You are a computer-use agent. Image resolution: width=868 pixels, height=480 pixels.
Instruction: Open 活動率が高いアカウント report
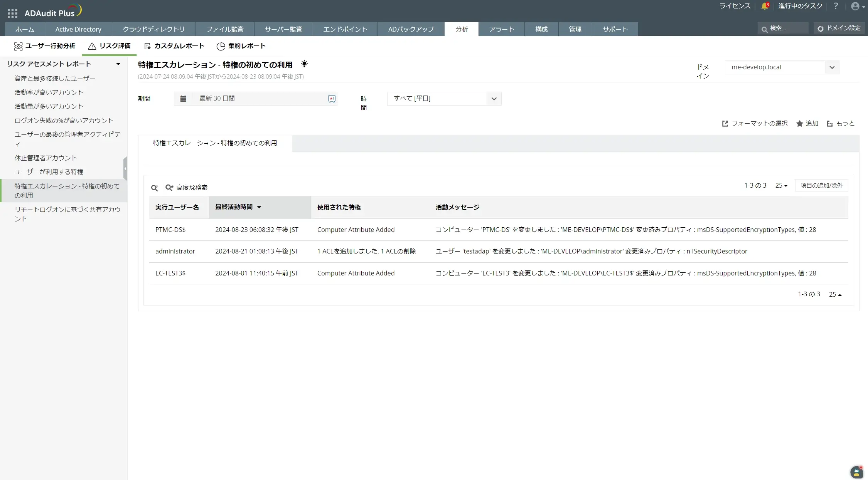tap(49, 92)
